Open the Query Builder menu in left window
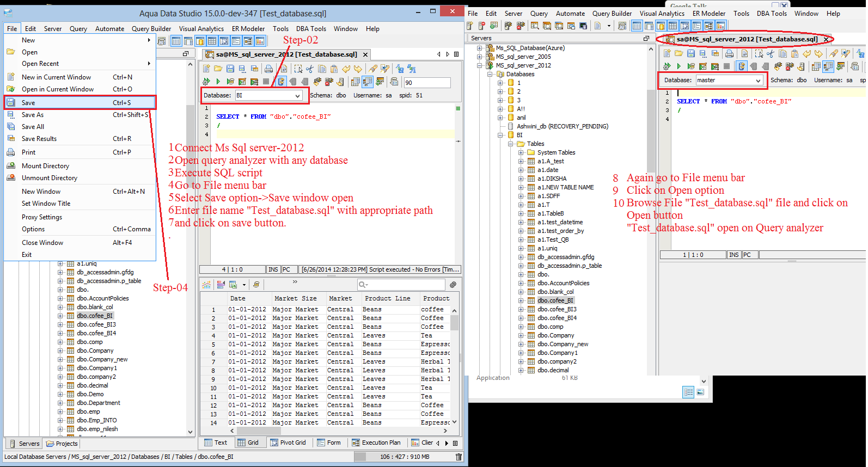Screen dimensions: 868x467 [151, 29]
